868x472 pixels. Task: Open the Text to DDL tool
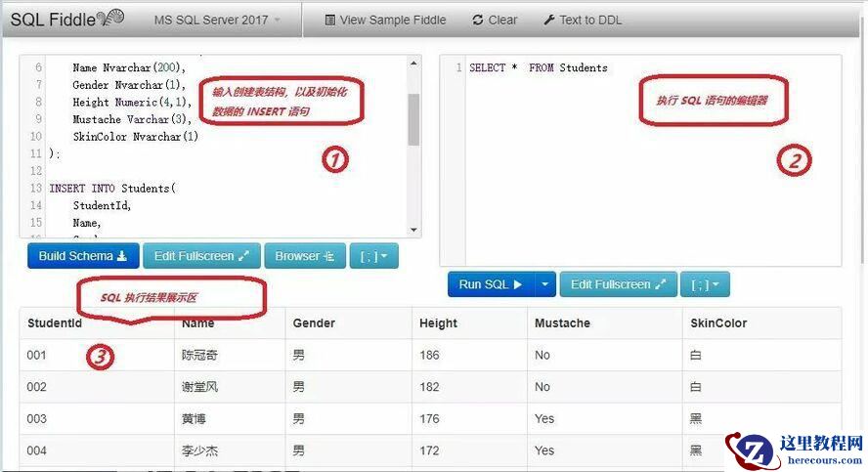(583, 20)
